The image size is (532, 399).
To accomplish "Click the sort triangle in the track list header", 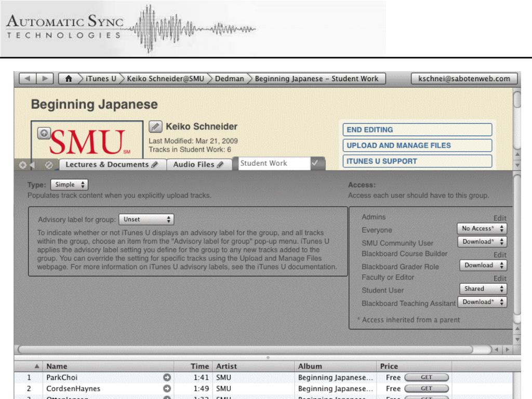I will pos(37,366).
